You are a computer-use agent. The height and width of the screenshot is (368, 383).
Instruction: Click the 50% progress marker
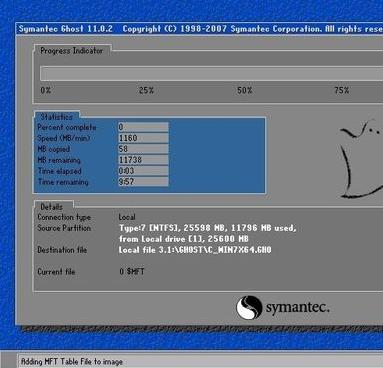click(245, 90)
